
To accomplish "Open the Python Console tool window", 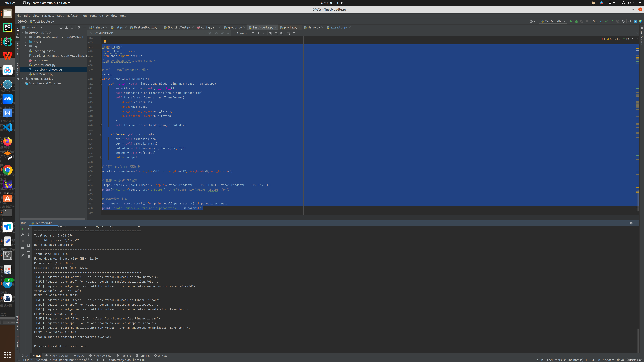I will pyautogui.click(x=100, y=356).
